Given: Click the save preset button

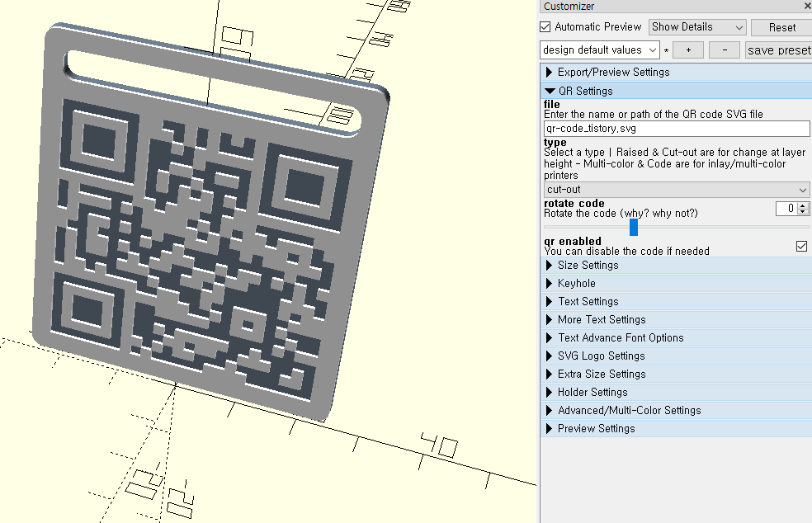Looking at the screenshot, I should [778, 50].
